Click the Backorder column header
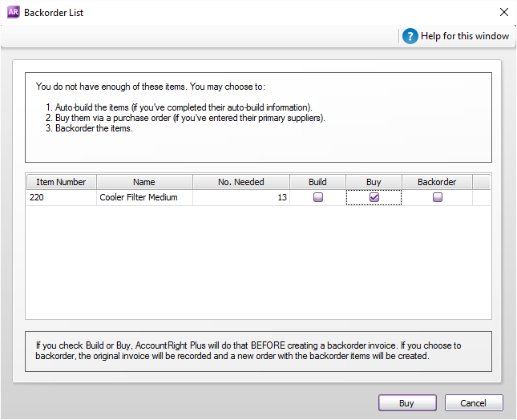 [x=437, y=182]
